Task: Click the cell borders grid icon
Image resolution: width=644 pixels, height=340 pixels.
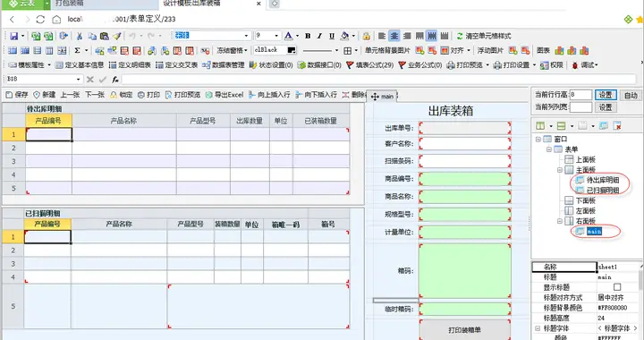Action: (x=347, y=50)
